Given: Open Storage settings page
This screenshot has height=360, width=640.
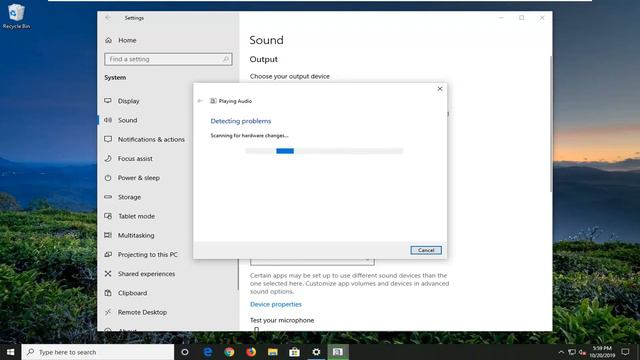Looking at the screenshot, I should (129, 197).
